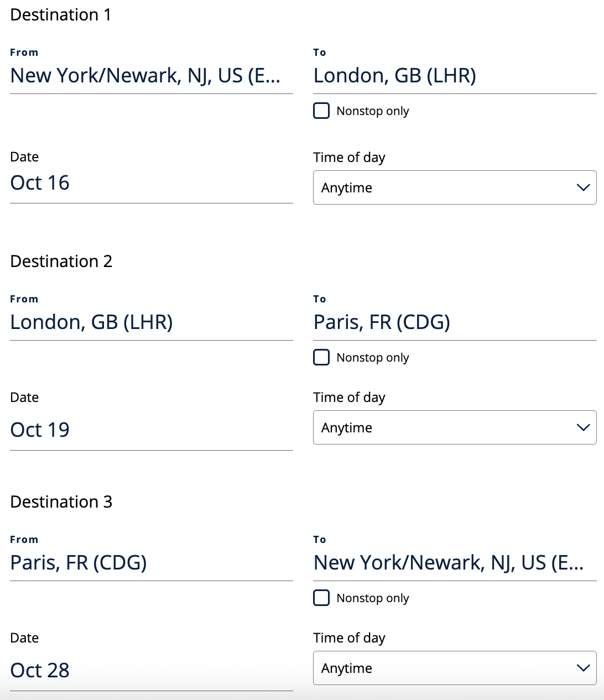The image size is (604, 700).
Task: Tick Nonstop only for Destination 3
Action: point(321,598)
